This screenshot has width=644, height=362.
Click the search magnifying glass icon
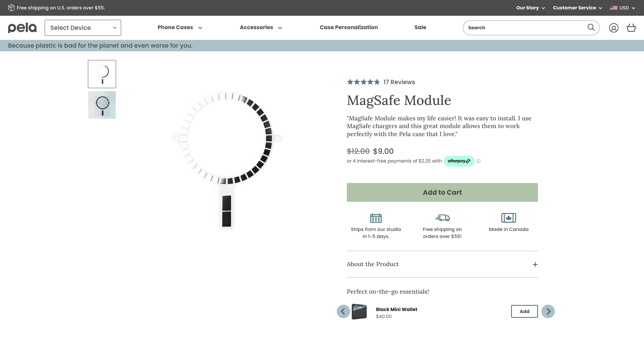(x=591, y=27)
